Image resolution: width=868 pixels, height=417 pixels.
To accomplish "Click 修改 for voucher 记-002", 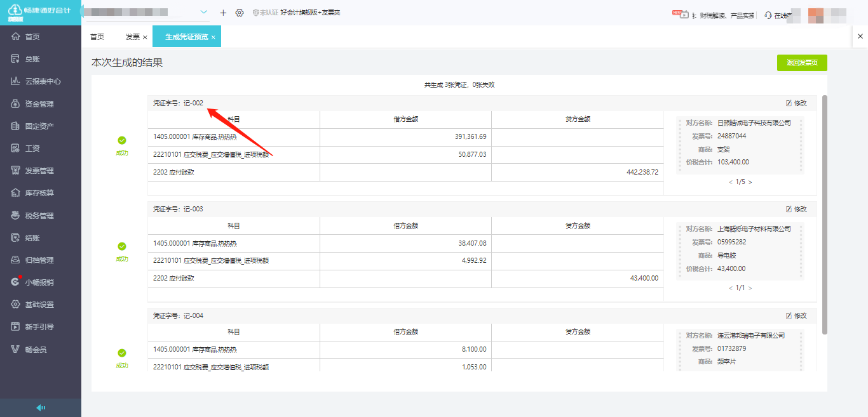I will coord(796,103).
